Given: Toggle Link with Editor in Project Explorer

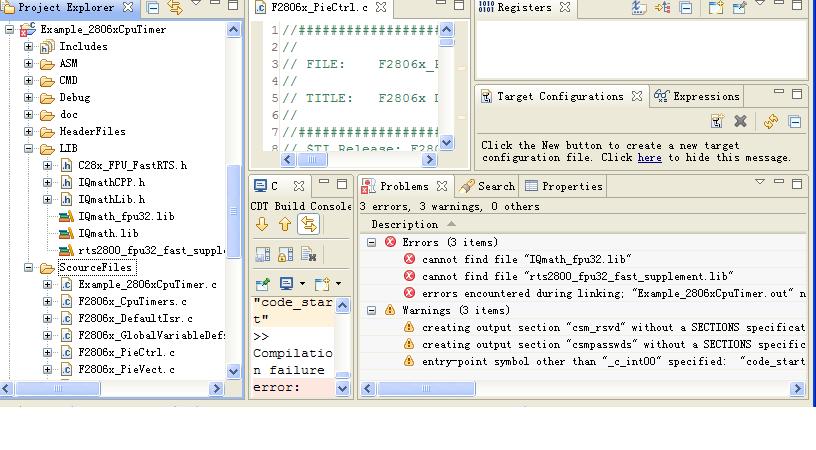Looking at the screenshot, I should (175, 7).
